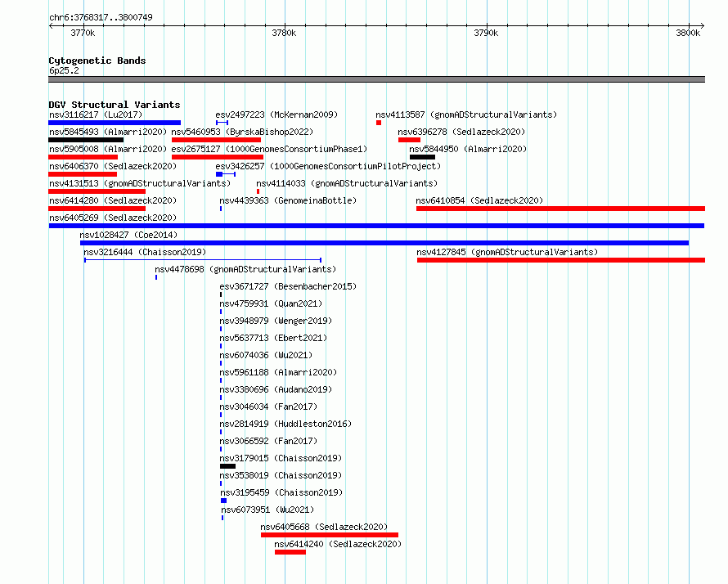This screenshot has height=584, width=728.
Task: Select nsv2814919 (Huddleston2016) label
Action: pyautogui.click(x=285, y=424)
